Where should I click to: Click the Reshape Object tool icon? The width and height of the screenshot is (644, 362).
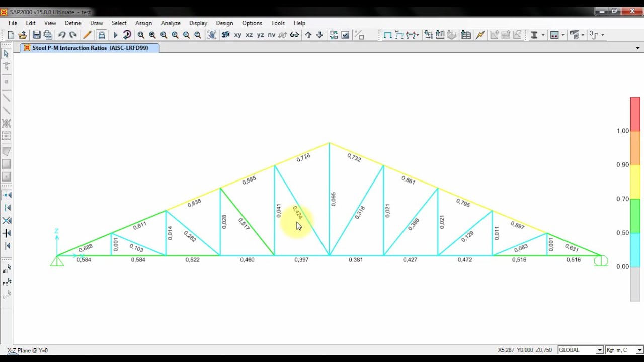[7, 66]
